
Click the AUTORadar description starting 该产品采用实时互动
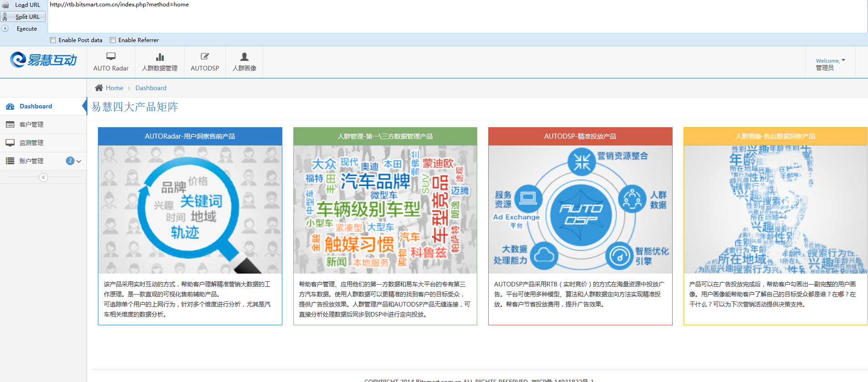(x=187, y=299)
